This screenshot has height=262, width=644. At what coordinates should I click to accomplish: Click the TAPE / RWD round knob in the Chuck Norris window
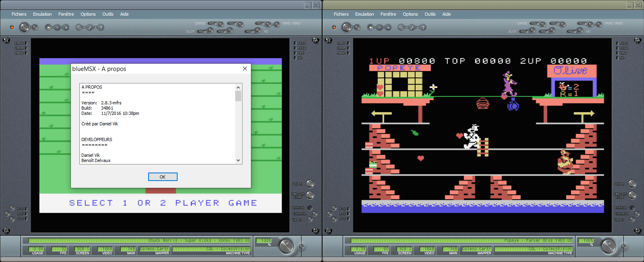pos(277,25)
